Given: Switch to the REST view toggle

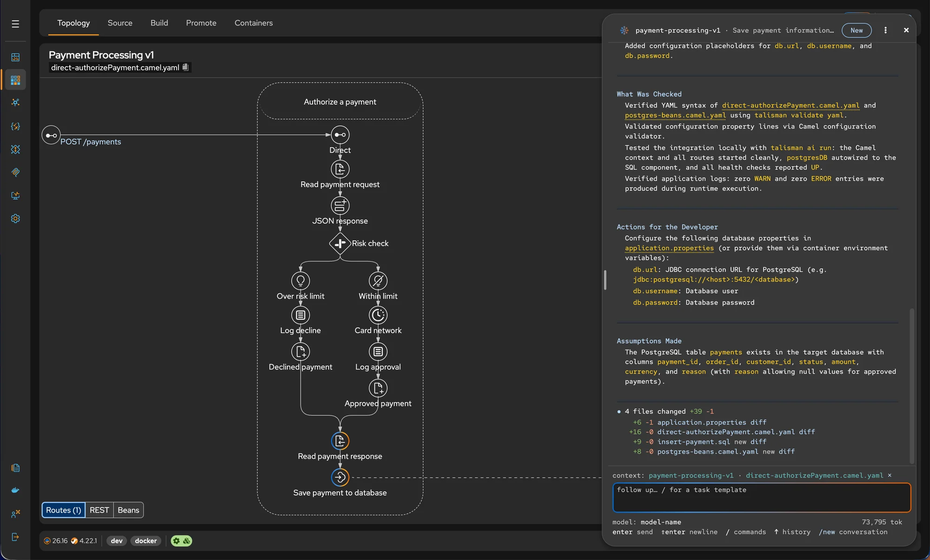Looking at the screenshot, I should pyautogui.click(x=100, y=510).
